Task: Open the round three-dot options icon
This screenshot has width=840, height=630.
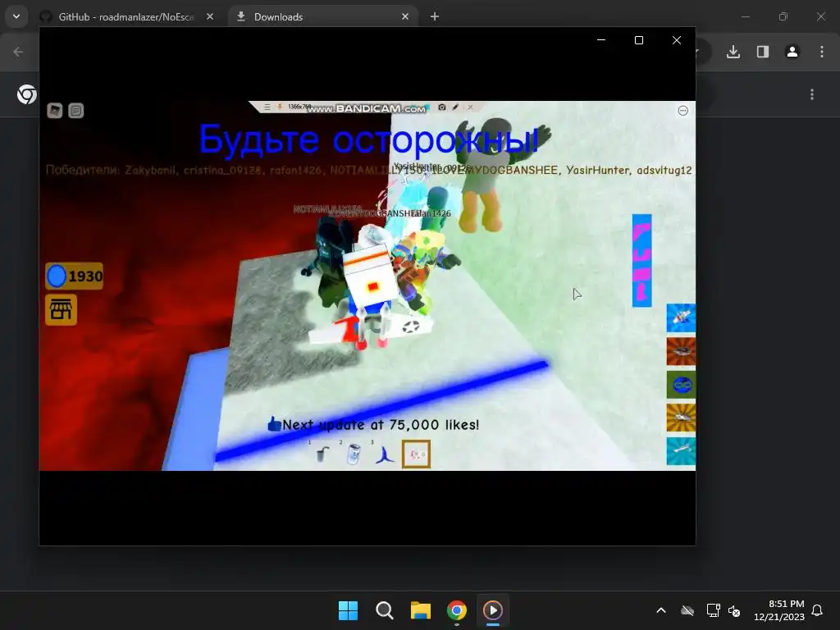Action: pyautogui.click(x=683, y=111)
